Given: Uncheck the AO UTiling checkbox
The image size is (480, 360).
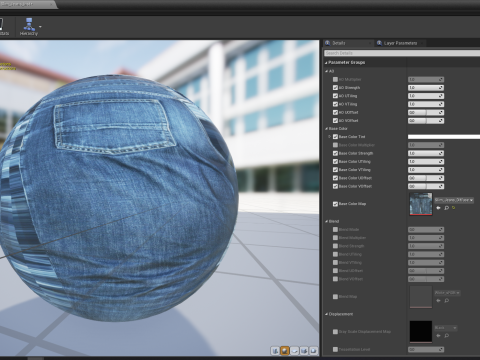Looking at the screenshot, I should tap(335, 96).
